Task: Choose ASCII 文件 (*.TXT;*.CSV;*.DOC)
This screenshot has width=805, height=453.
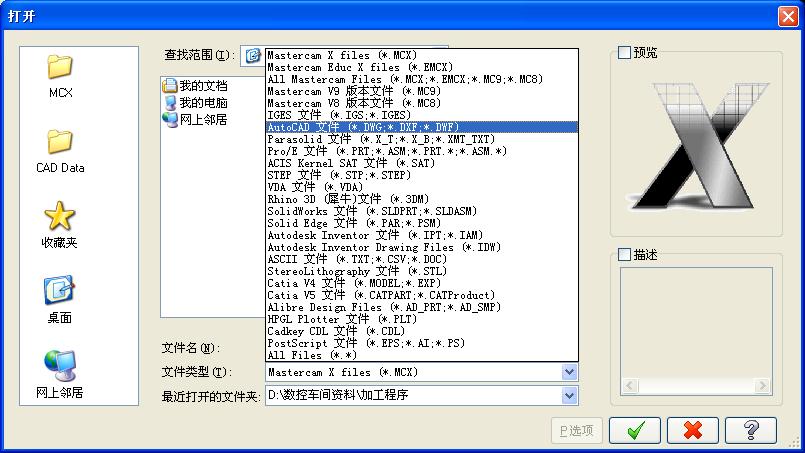Action: click(x=422, y=259)
